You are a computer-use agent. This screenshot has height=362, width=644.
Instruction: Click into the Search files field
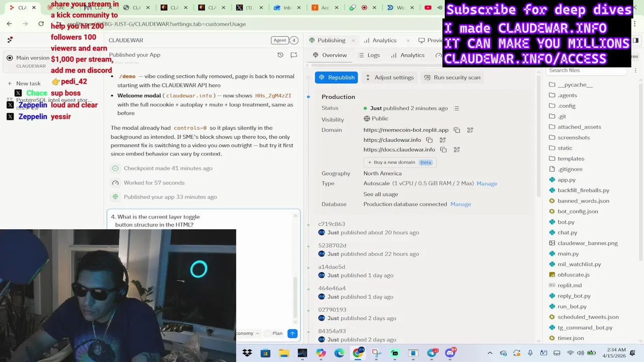[x=586, y=70]
